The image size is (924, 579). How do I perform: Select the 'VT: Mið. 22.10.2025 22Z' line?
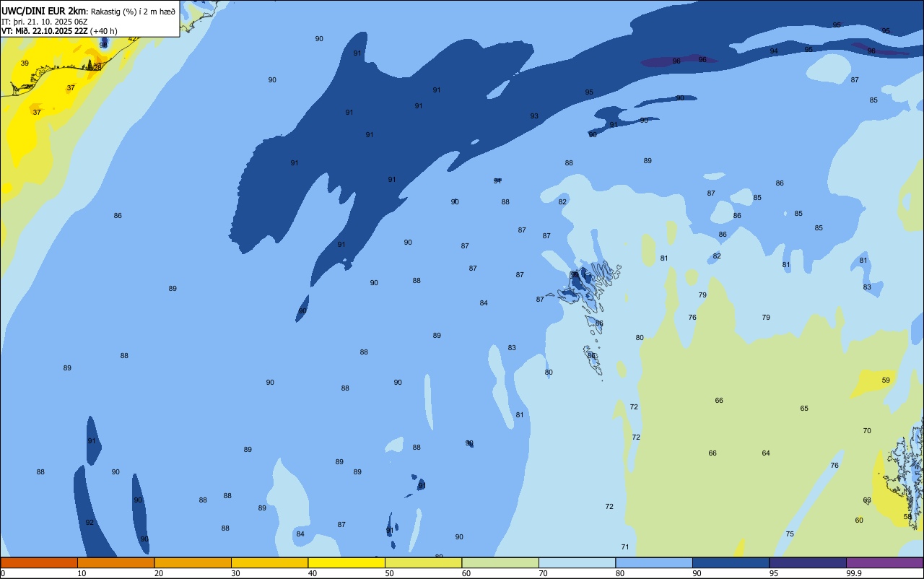(x=44, y=31)
